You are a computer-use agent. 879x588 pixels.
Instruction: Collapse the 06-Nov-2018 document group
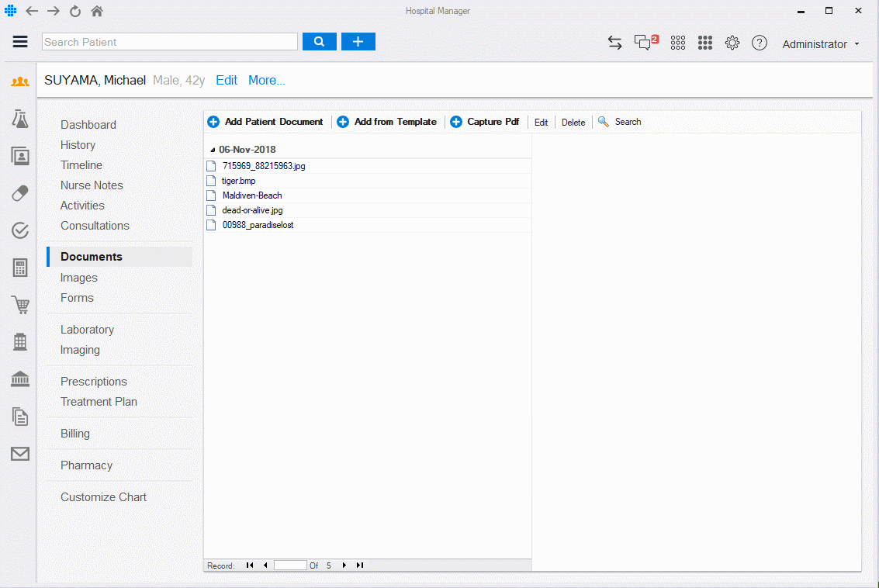(x=213, y=150)
